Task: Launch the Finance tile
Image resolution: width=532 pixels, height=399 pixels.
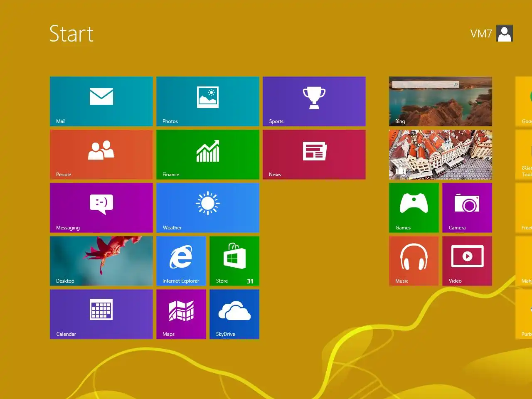Action: pos(208,155)
